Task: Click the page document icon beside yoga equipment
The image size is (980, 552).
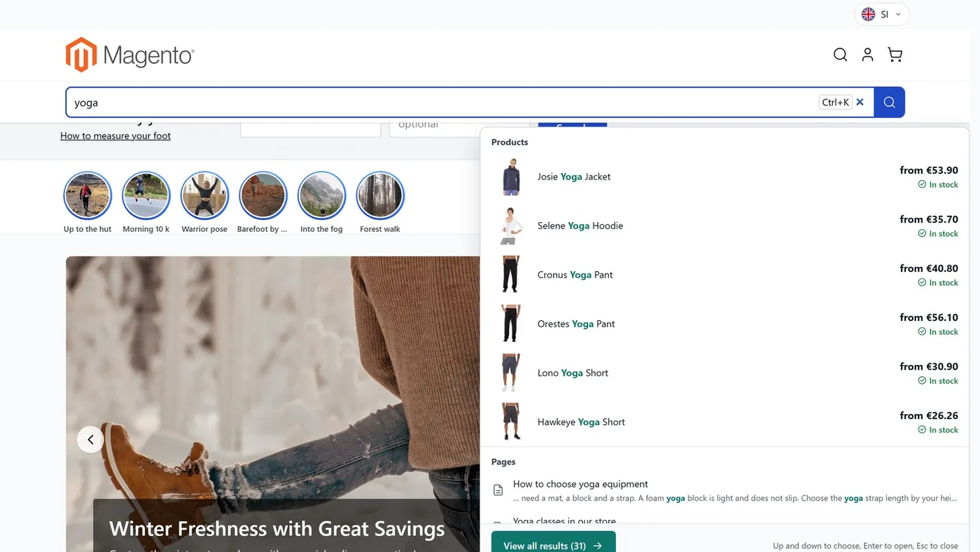Action: pyautogui.click(x=498, y=490)
